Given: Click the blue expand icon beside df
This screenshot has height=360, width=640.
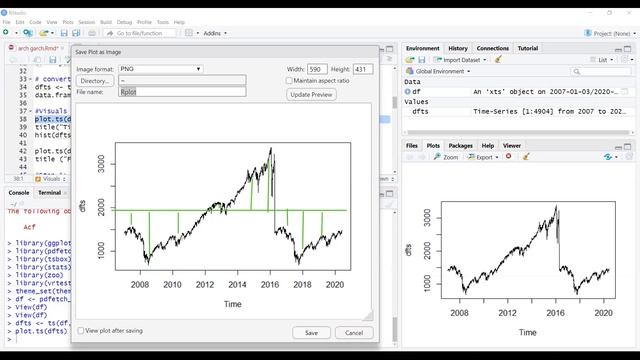Looking at the screenshot, I should [407, 92].
